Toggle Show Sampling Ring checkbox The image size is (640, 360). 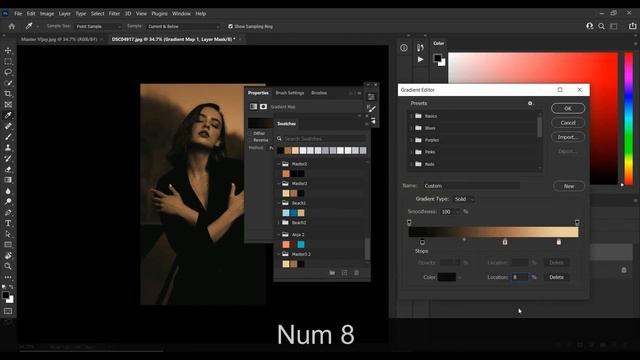(231, 26)
